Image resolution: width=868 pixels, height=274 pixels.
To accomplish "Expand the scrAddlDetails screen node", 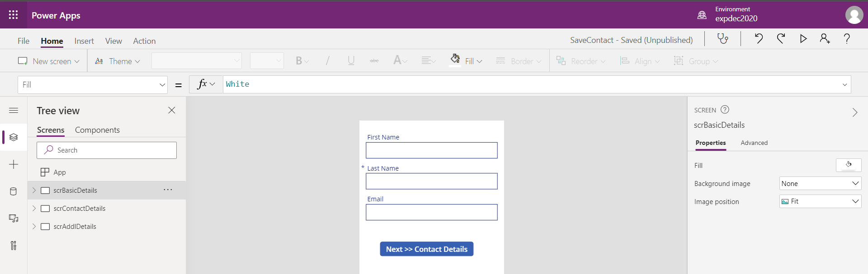I will (34, 227).
